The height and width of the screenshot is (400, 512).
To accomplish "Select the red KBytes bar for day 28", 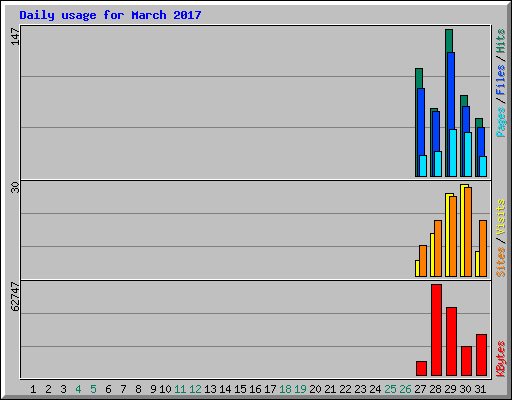I will (x=436, y=330).
